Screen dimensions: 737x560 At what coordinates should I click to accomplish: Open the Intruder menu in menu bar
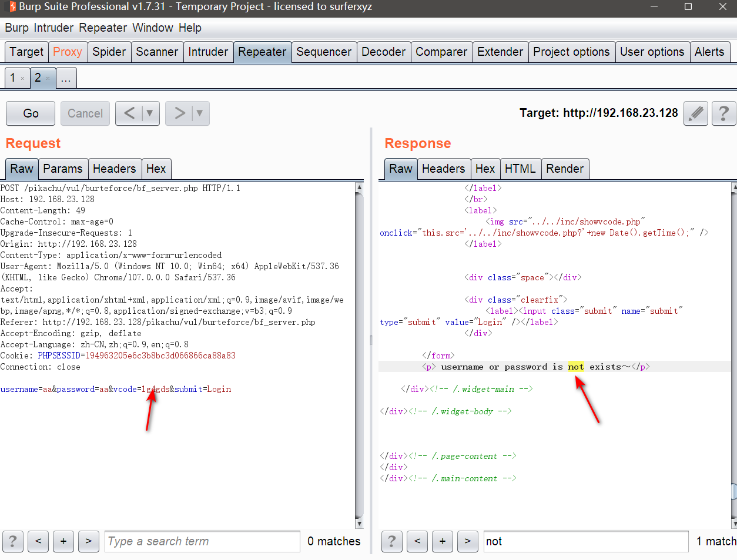point(53,28)
